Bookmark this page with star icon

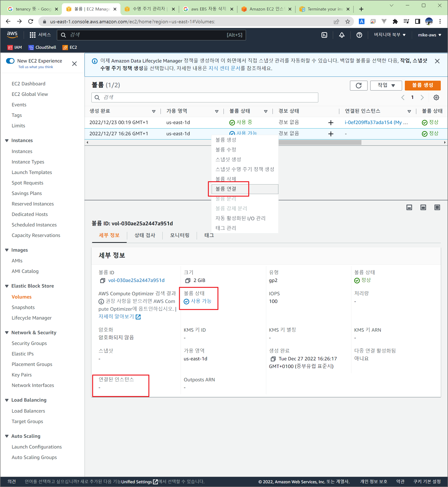(x=348, y=21)
